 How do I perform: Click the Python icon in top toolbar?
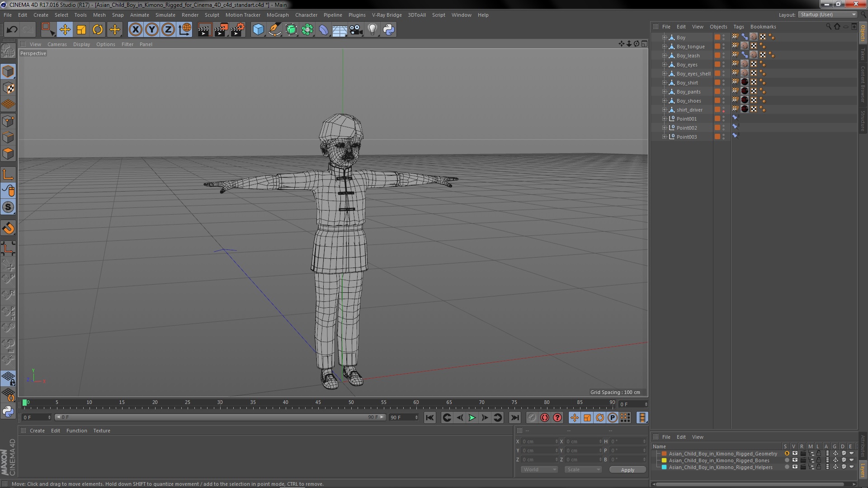[x=389, y=30]
